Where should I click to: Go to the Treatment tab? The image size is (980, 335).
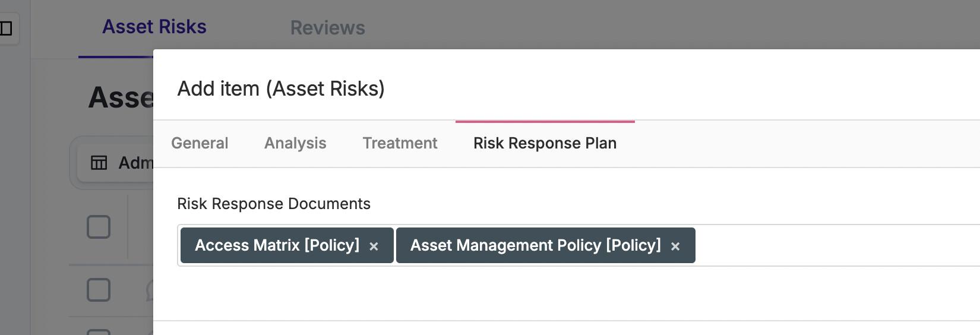pyautogui.click(x=400, y=143)
